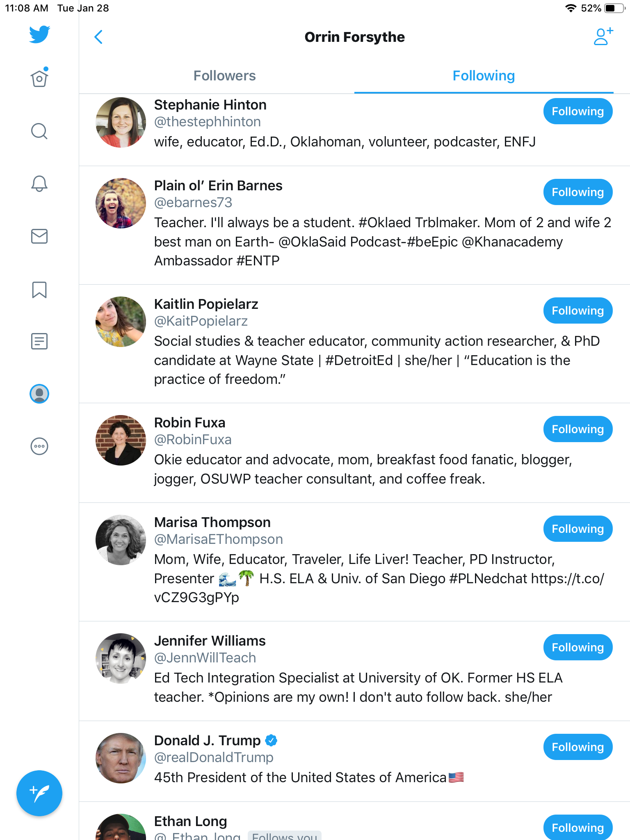The width and height of the screenshot is (630, 840).
Task: Tap the compose new Tweet button
Action: pyautogui.click(x=39, y=793)
